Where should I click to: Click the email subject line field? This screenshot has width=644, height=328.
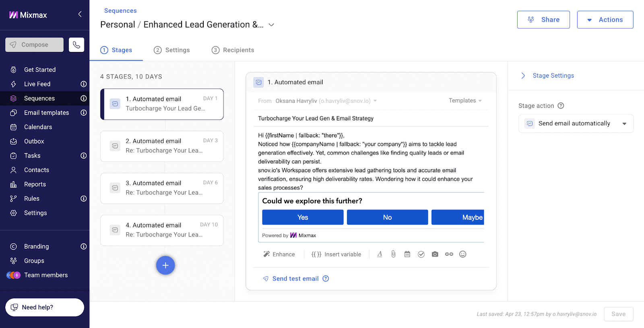point(370,118)
